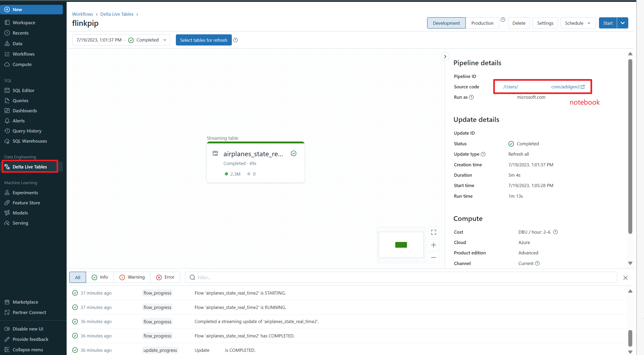Click the event log Filter input field
The width and height of the screenshot is (644, 355).
click(400, 277)
